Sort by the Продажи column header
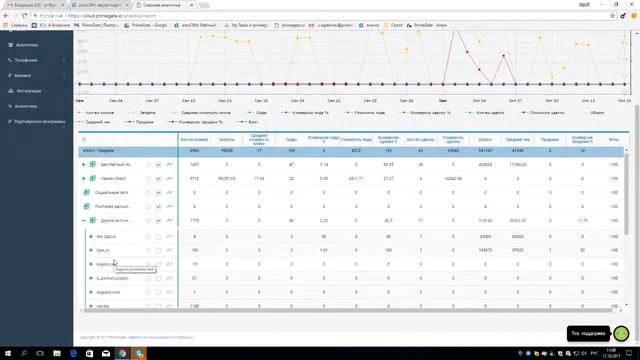Image resolution: width=640 pixels, height=360 pixels. [x=549, y=140]
